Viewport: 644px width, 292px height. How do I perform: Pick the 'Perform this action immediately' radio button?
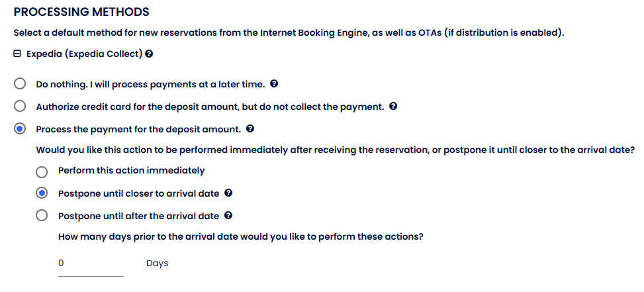coord(42,171)
